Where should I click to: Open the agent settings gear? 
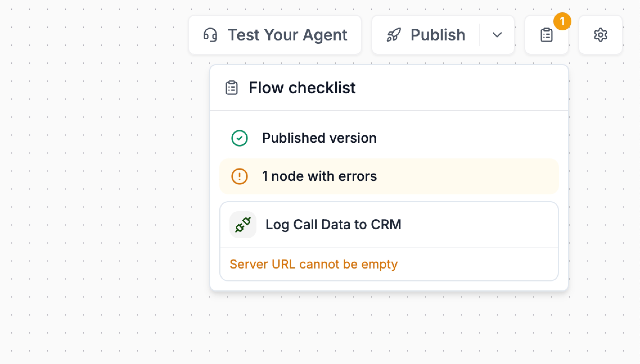(x=600, y=35)
